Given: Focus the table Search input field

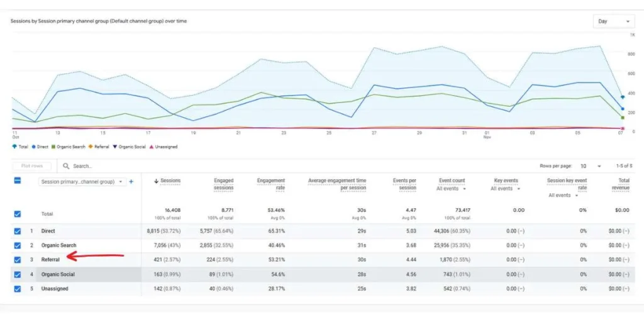Looking at the screenshot, I should pos(113,166).
